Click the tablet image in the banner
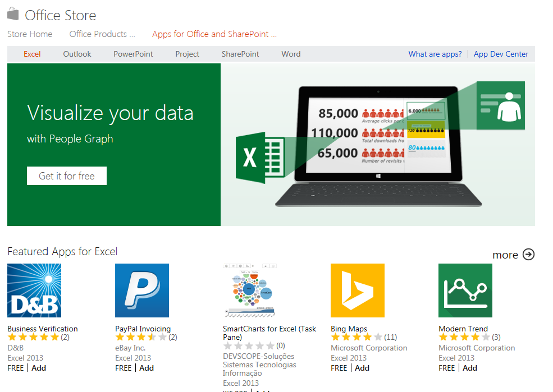The width and height of the screenshot is (553, 392). click(x=378, y=146)
